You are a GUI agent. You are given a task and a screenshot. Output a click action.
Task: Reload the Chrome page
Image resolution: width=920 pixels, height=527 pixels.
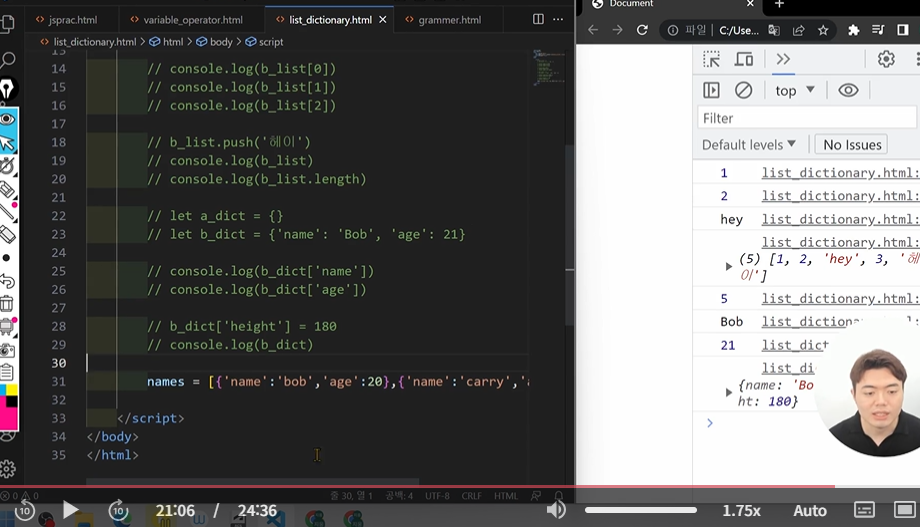(642, 30)
